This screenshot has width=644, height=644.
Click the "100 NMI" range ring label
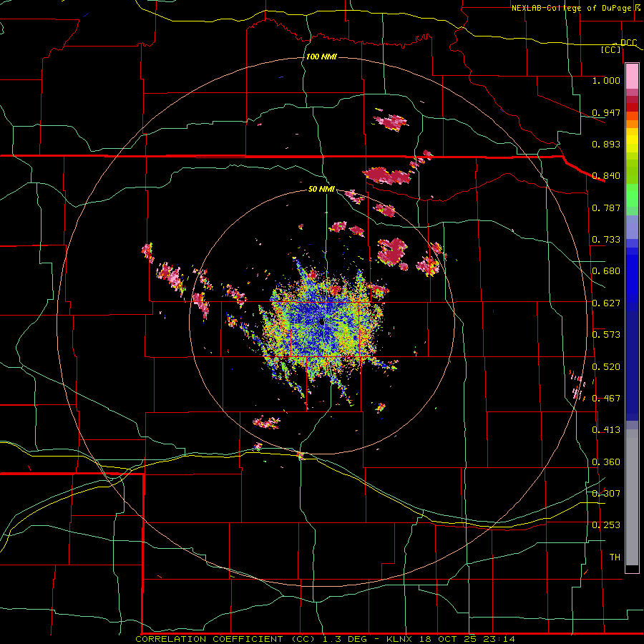321,57
